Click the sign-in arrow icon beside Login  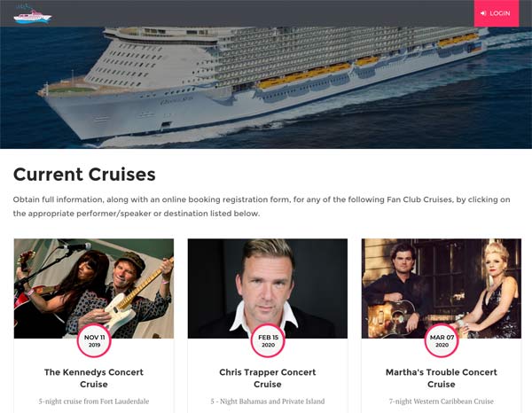[x=483, y=13]
